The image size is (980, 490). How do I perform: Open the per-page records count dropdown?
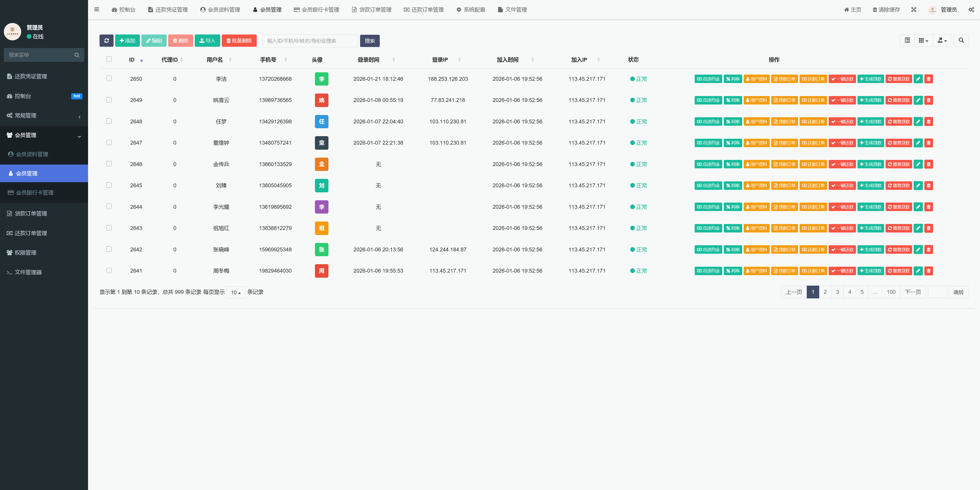point(236,293)
